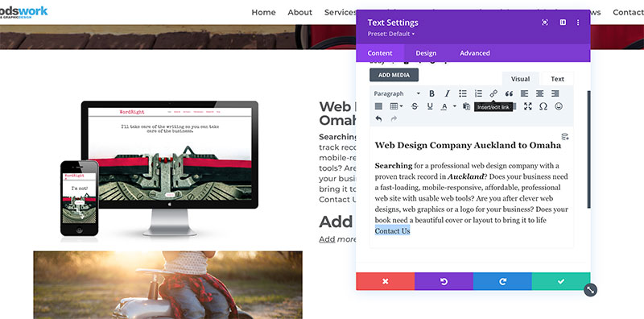The image size is (644, 319).
Task: Center align text in the editor
Action: (x=539, y=93)
